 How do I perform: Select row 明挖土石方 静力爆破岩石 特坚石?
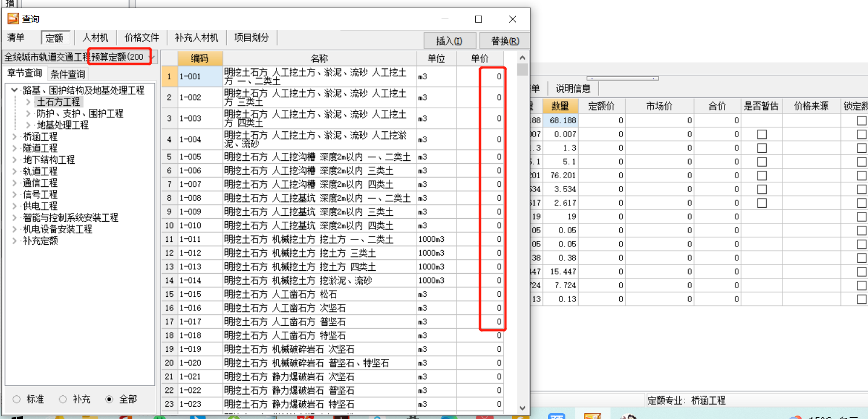[x=319, y=404]
